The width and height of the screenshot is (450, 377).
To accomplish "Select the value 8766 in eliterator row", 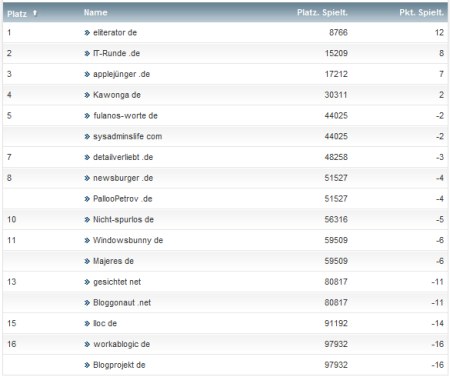I will tap(338, 33).
